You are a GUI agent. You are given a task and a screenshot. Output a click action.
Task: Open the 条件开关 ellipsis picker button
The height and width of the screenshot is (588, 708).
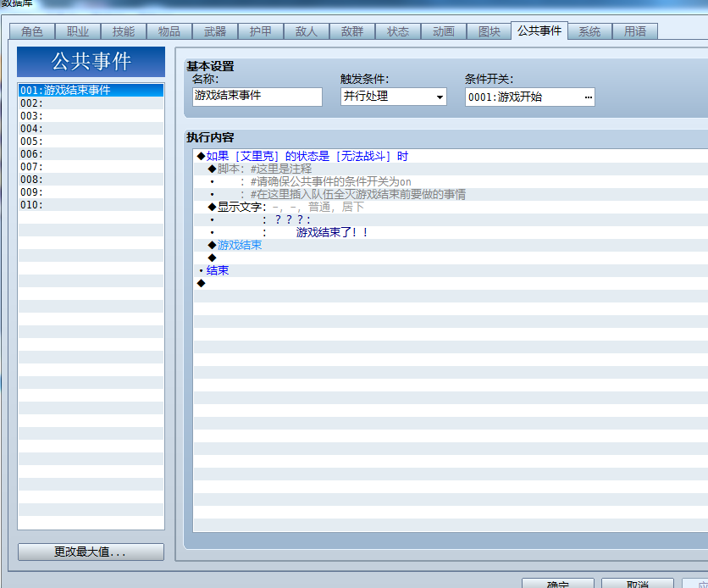tap(588, 97)
